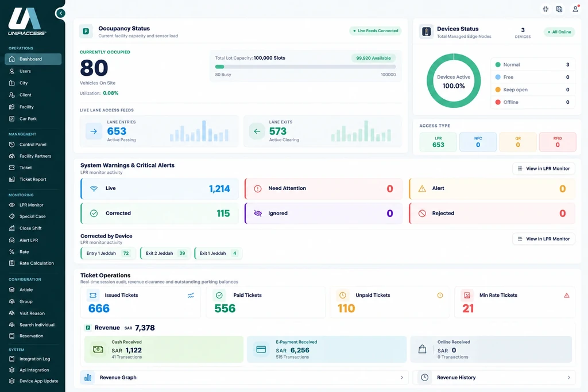Viewport: 588px width, 392px height.
Task: Click the Unpaid Tickets clock info icon
Action: point(440,296)
